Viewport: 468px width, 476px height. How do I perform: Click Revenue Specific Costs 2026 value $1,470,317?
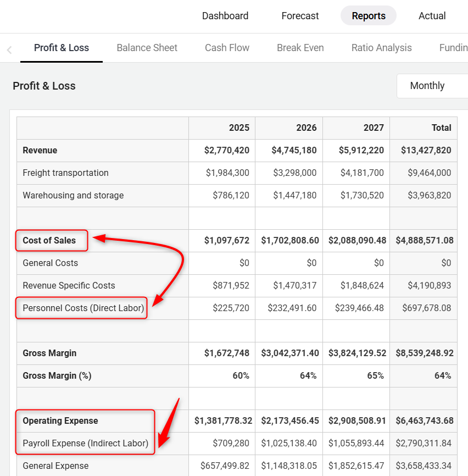click(294, 285)
